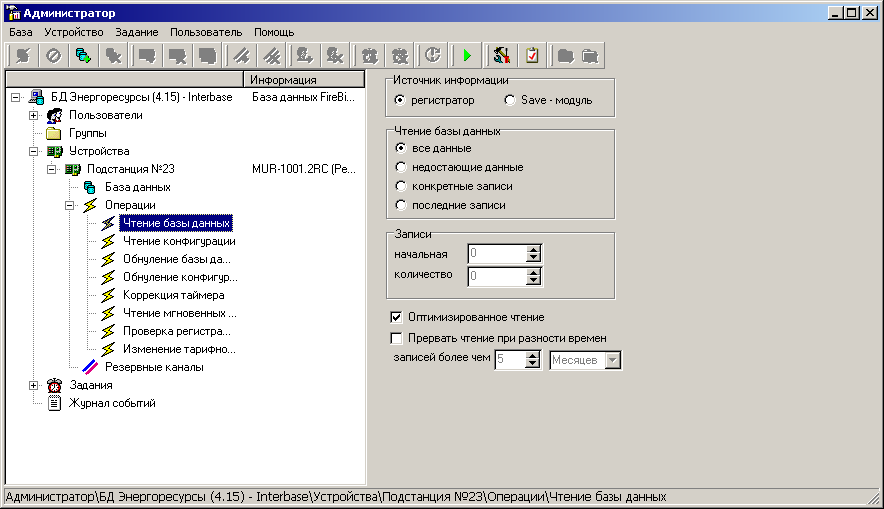The width and height of the screenshot is (884, 509).
Task: Click the Пользователи users icon in tree
Action: point(54,115)
